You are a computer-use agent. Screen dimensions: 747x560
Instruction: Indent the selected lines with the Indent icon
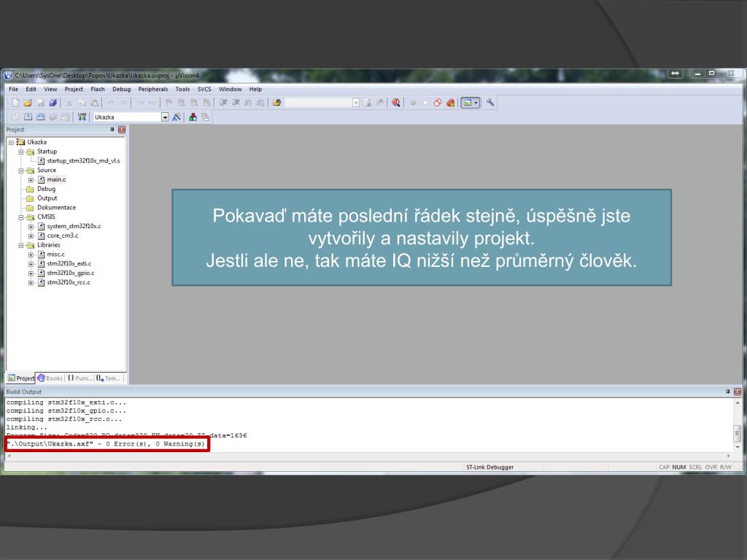pos(223,103)
